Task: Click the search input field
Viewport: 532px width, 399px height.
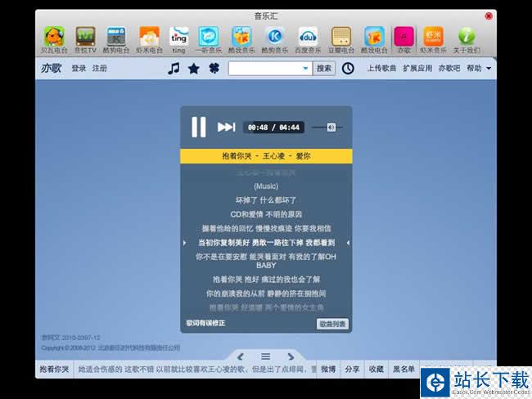Action: (264, 69)
